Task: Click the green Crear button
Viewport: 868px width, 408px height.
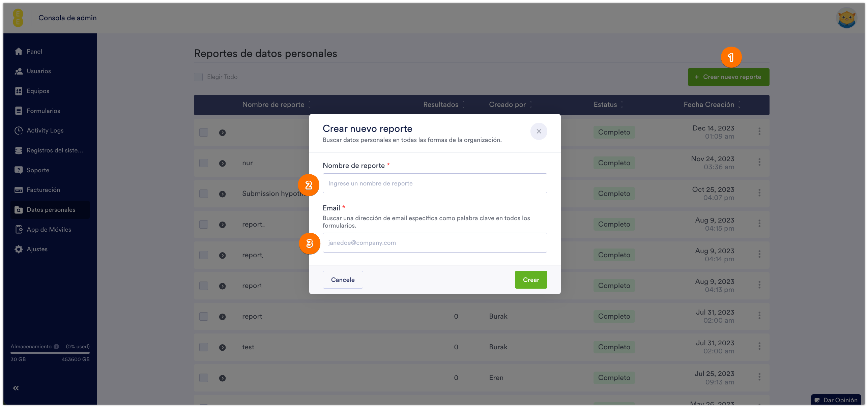Action: 531,280
